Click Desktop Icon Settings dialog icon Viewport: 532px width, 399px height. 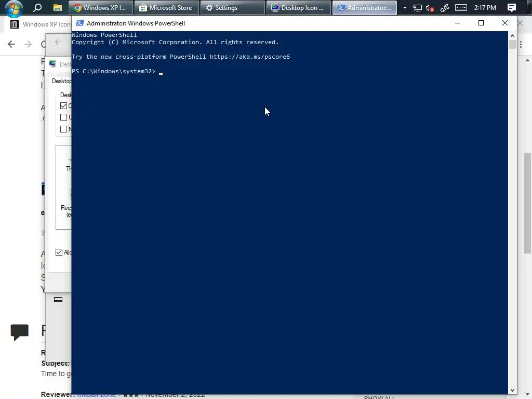[x=52, y=64]
